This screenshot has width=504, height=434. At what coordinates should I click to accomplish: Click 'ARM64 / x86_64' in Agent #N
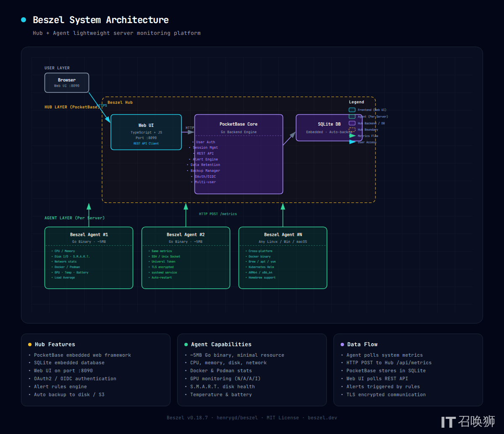pyautogui.click(x=260, y=272)
